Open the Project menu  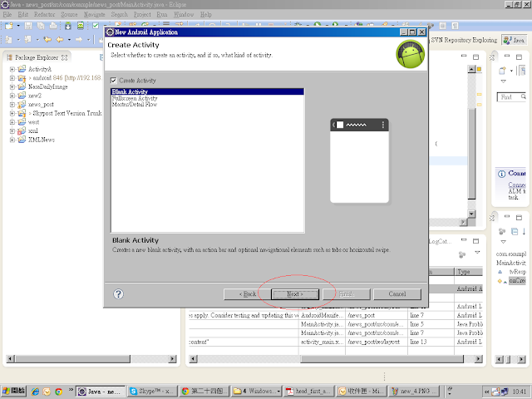142,14
